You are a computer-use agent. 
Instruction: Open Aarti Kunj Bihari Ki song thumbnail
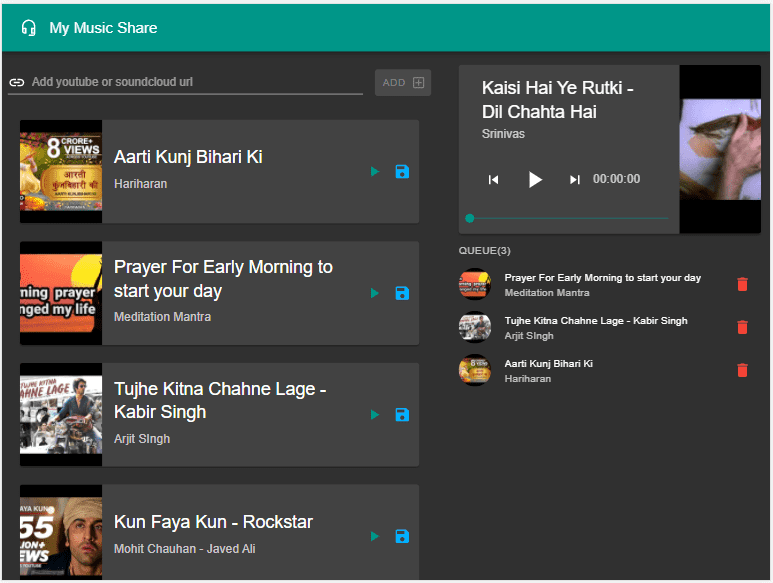point(61,171)
